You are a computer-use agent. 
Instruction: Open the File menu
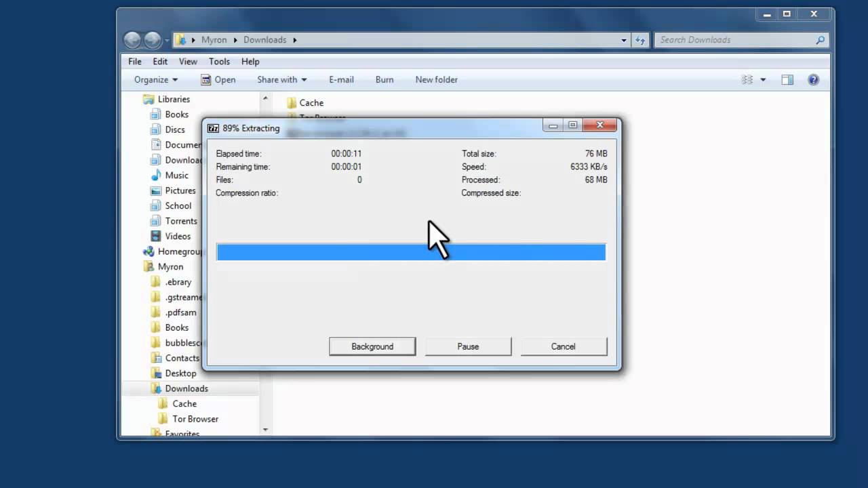click(x=135, y=61)
